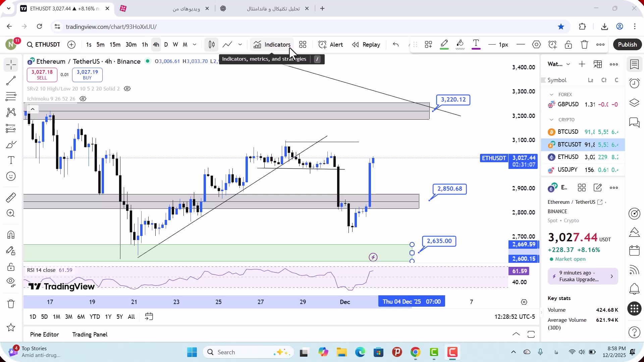Open the ETHUSDT symbol search
The image size is (644, 362).
tap(44, 45)
